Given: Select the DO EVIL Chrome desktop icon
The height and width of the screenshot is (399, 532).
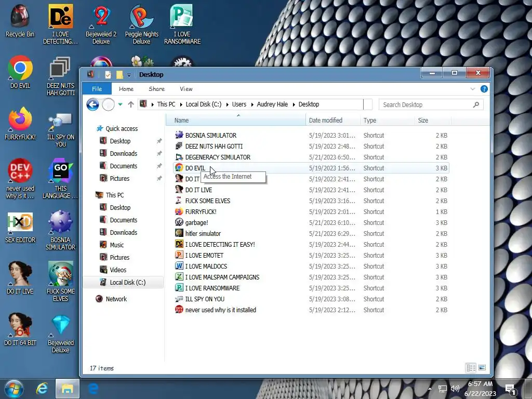Looking at the screenshot, I should (x=20, y=72).
